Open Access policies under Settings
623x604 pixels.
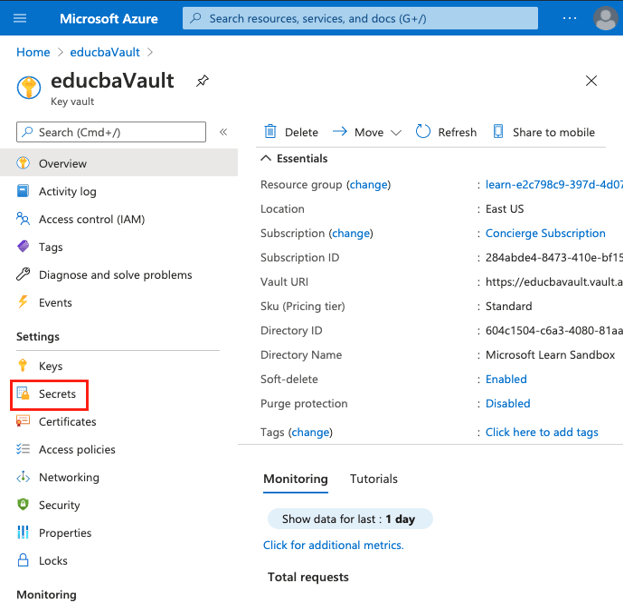point(77,449)
